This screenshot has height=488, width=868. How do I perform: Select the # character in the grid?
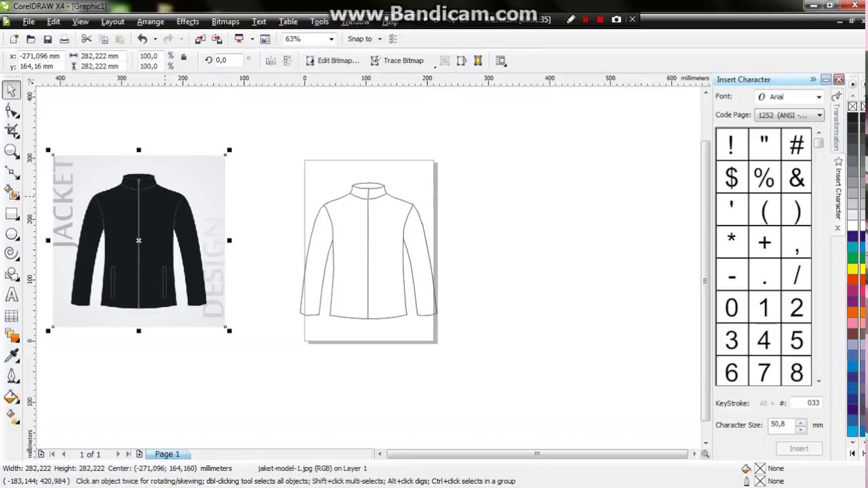tap(796, 144)
